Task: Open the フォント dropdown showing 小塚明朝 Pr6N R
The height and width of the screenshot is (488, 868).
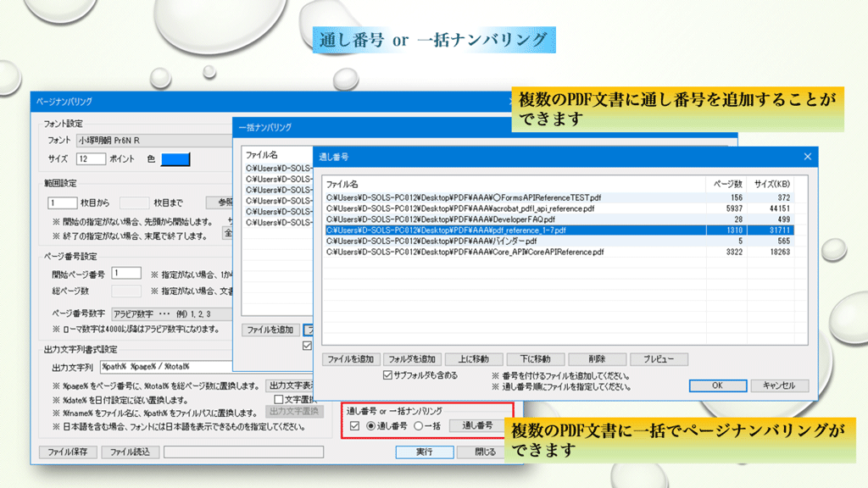Action: pos(153,140)
